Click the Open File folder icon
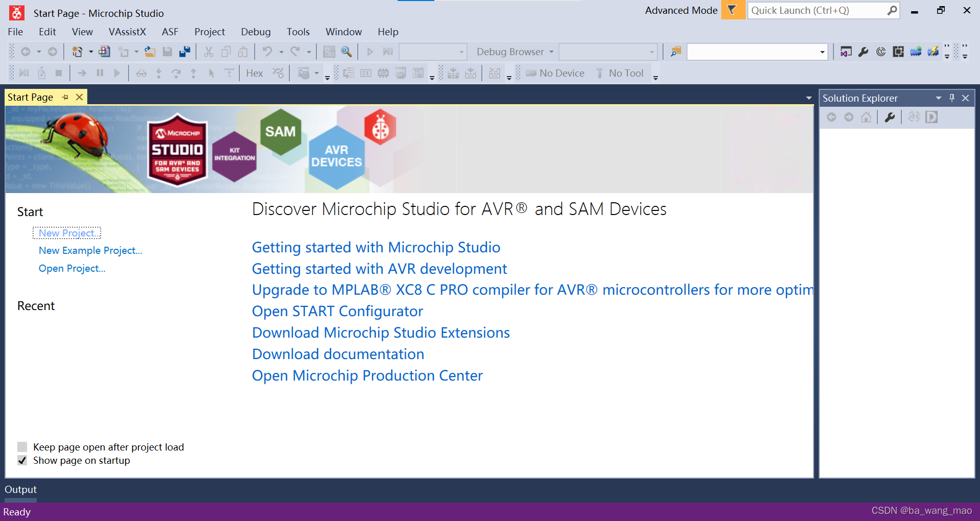The width and height of the screenshot is (980, 521). click(150, 52)
